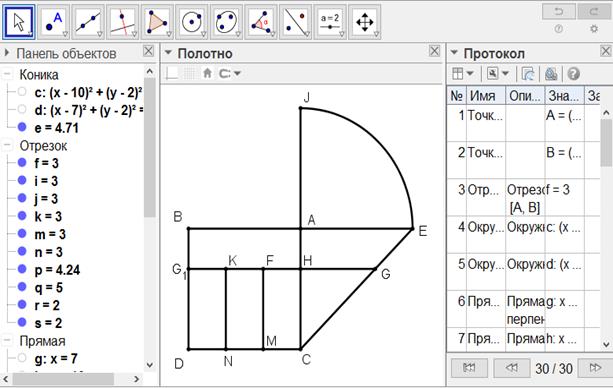613x388 pixels.
Task: Toggle visibility of segment i = 3
Action: pyautogui.click(x=22, y=180)
